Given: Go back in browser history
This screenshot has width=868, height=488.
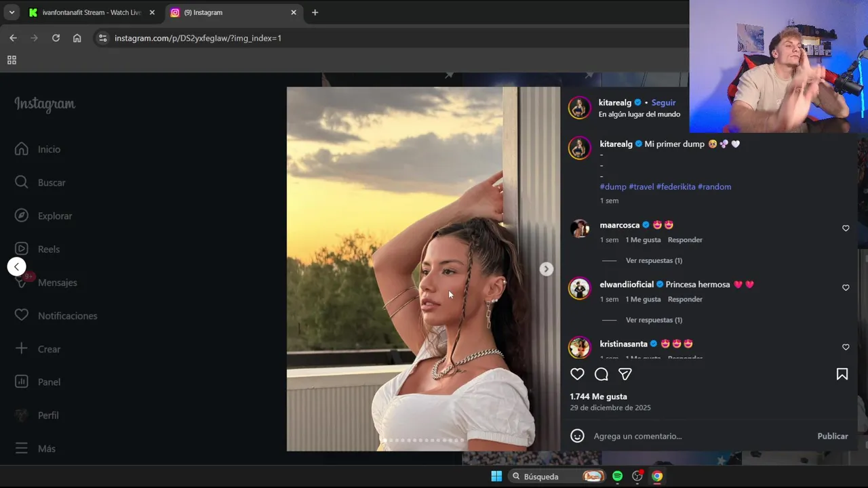Looking at the screenshot, I should point(13,38).
